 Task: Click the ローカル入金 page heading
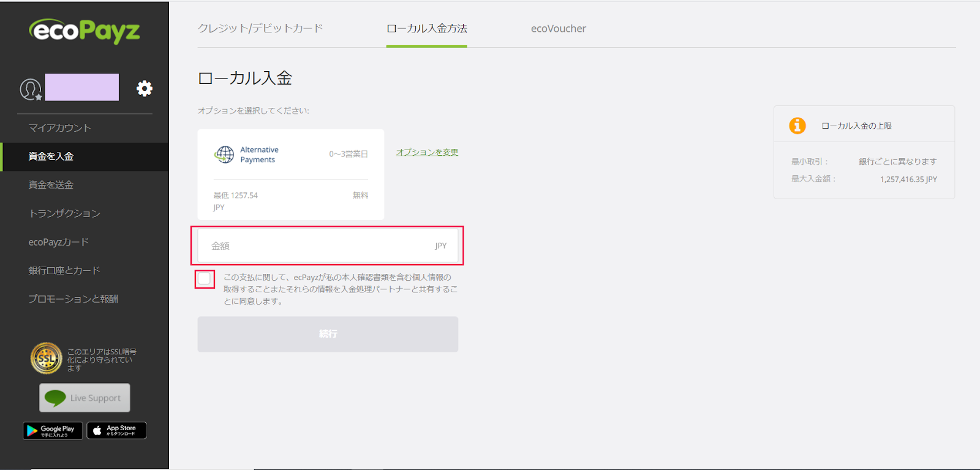click(x=245, y=78)
